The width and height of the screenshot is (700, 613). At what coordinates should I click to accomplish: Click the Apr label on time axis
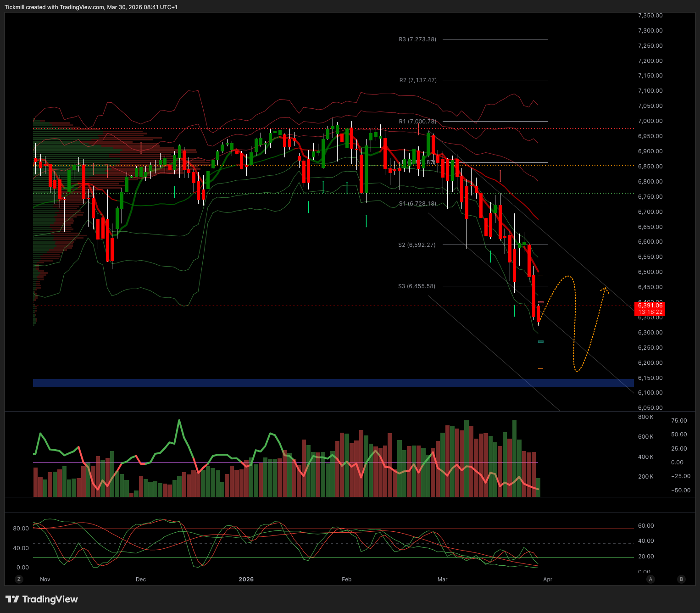click(x=548, y=579)
